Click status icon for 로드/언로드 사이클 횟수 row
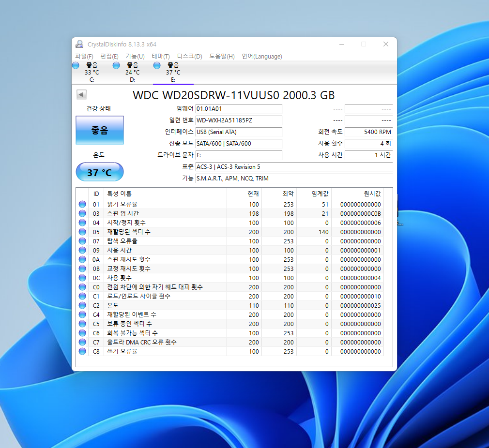 pos(82,296)
